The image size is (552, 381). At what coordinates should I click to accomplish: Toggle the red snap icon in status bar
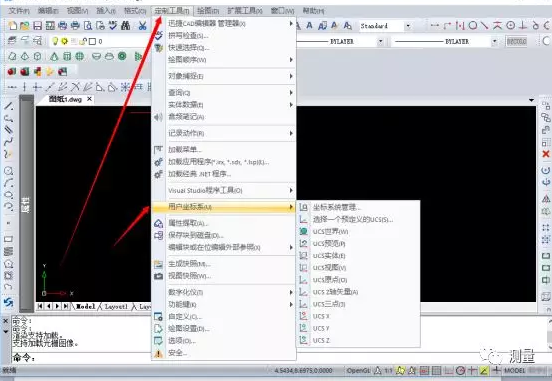point(424,370)
